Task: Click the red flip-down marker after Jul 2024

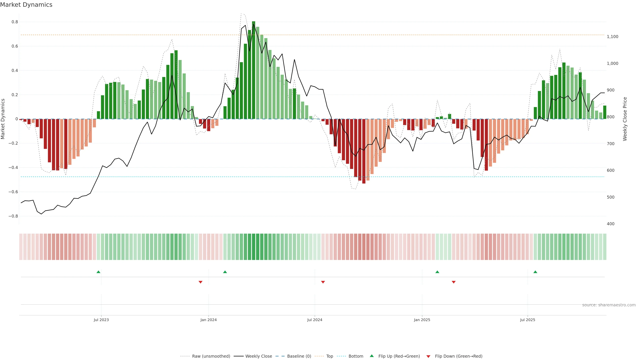Action: pyautogui.click(x=323, y=282)
